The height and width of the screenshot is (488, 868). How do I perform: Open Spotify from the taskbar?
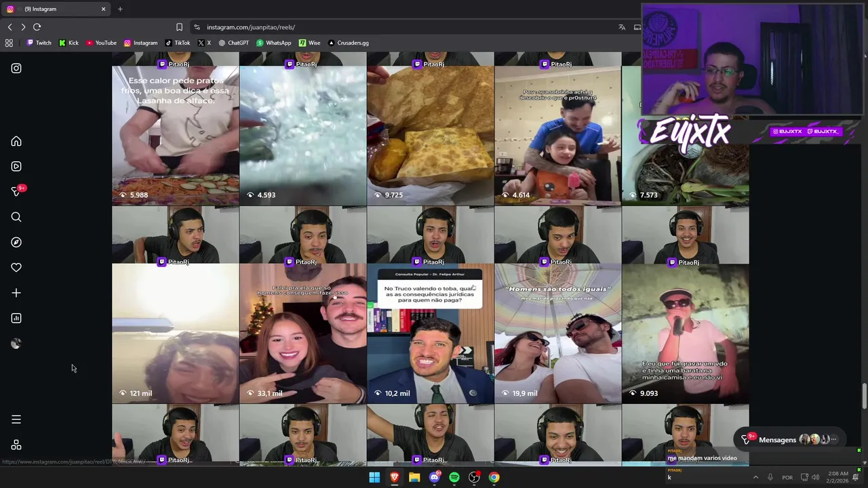[x=454, y=477]
